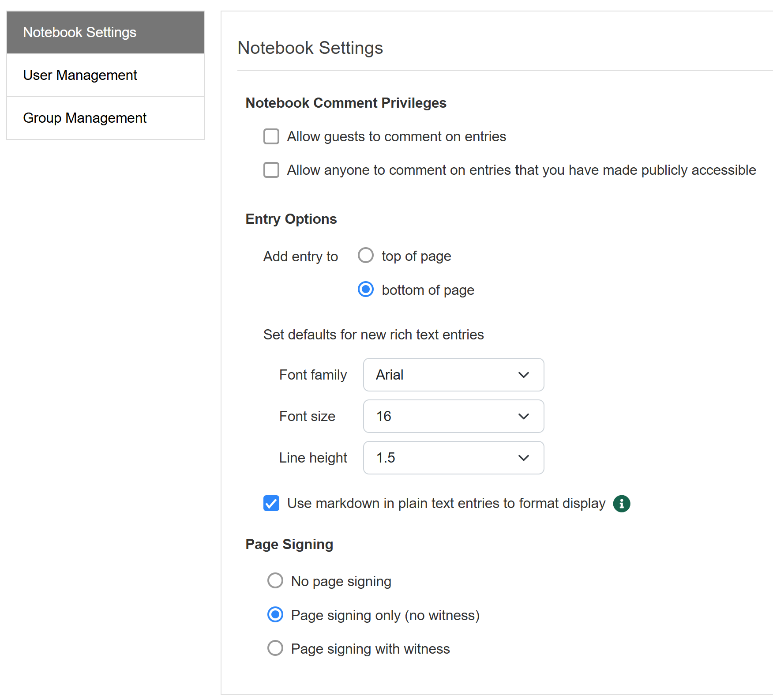The image size is (773, 700).
Task: Select the top of page radio button
Action: (x=366, y=256)
